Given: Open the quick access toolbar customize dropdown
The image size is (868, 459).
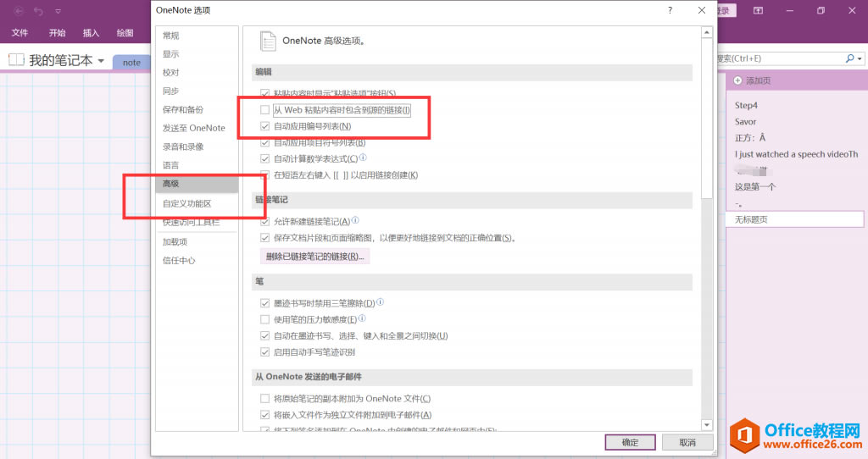Looking at the screenshot, I should click(58, 11).
